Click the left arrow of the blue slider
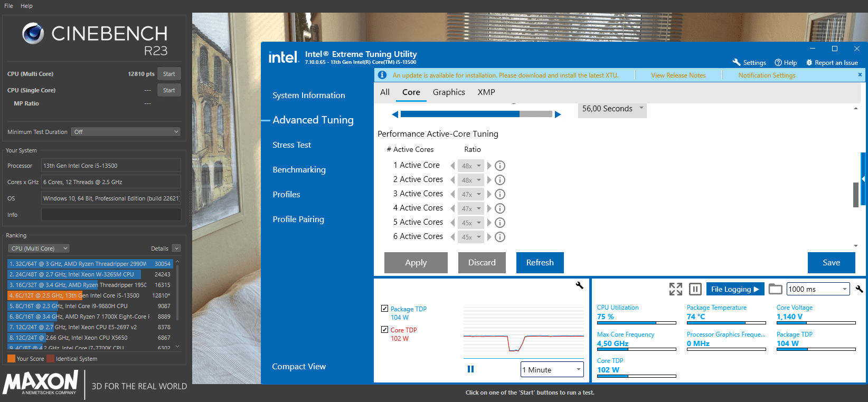This screenshot has height=402, width=868. click(x=395, y=114)
